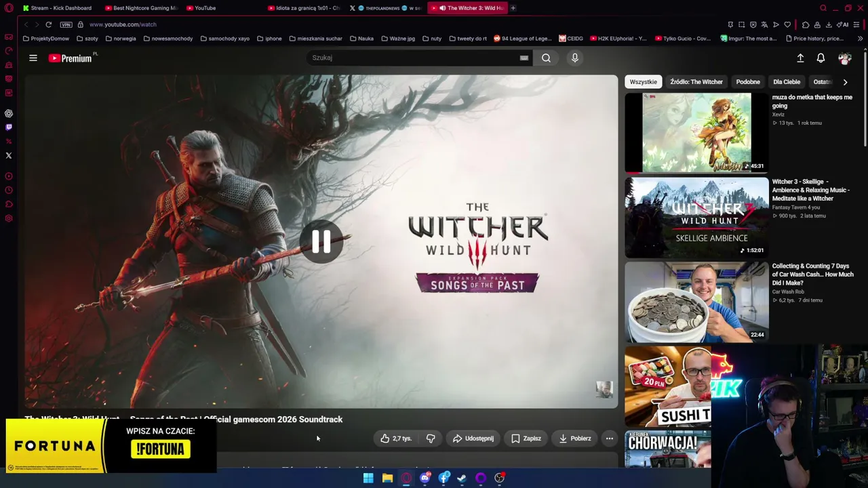Open 'Car Wash Rob' channel name

(788, 292)
